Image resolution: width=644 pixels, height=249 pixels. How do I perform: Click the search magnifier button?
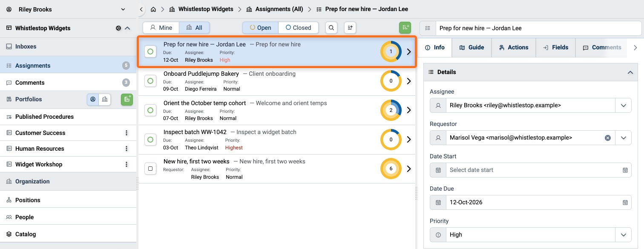pyautogui.click(x=332, y=28)
